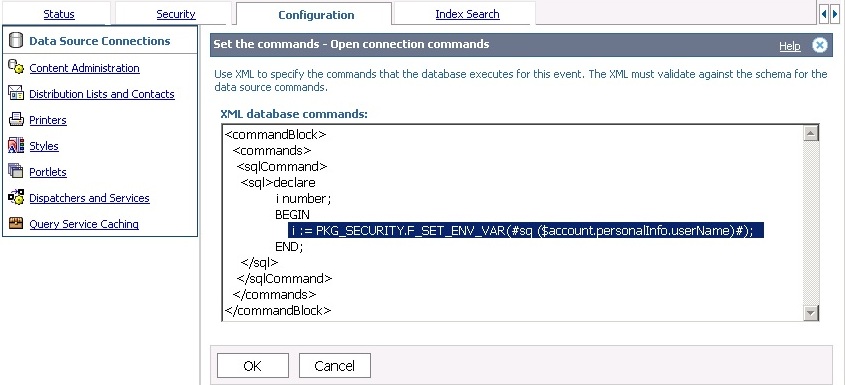The image size is (845, 385).
Task: Click the END; line in XML
Action: point(289,247)
